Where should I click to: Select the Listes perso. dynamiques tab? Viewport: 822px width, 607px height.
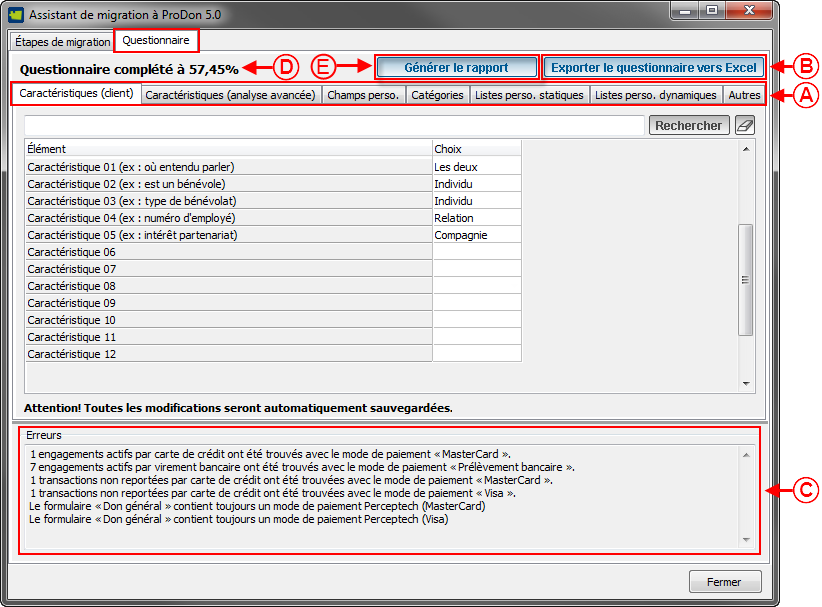coord(655,95)
